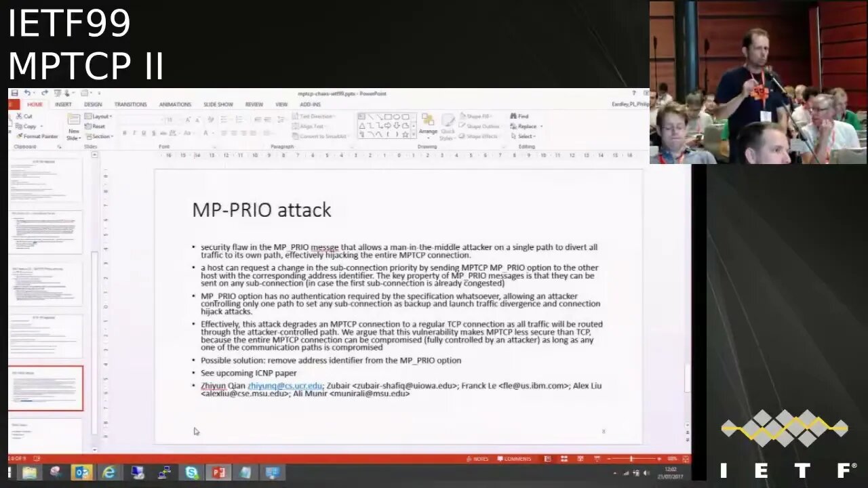Select the highlighted MP-PRIO attack slide thumbnail
Viewport: 868px width, 488px height.
click(x=45, y=388)
